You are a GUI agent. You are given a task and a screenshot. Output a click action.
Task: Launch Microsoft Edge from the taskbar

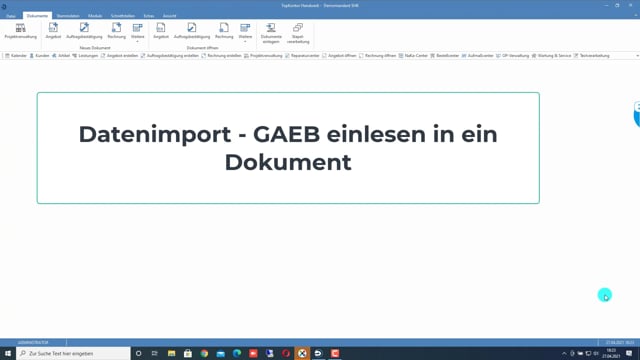tap(237, 353)
